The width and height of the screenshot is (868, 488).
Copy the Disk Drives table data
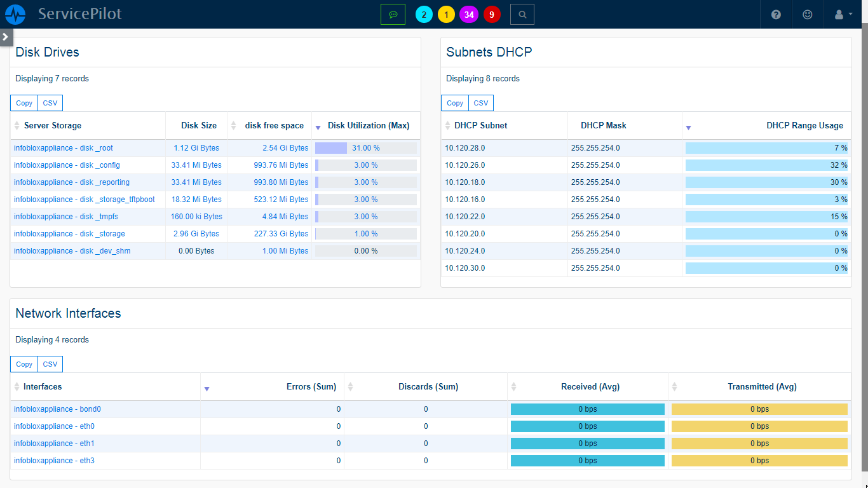pyautogui.click(x=24, y=102)
